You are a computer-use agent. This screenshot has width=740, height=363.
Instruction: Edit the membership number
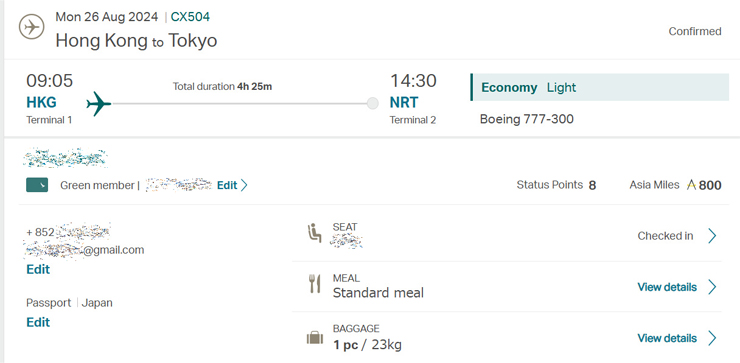(x=227, y=186)
